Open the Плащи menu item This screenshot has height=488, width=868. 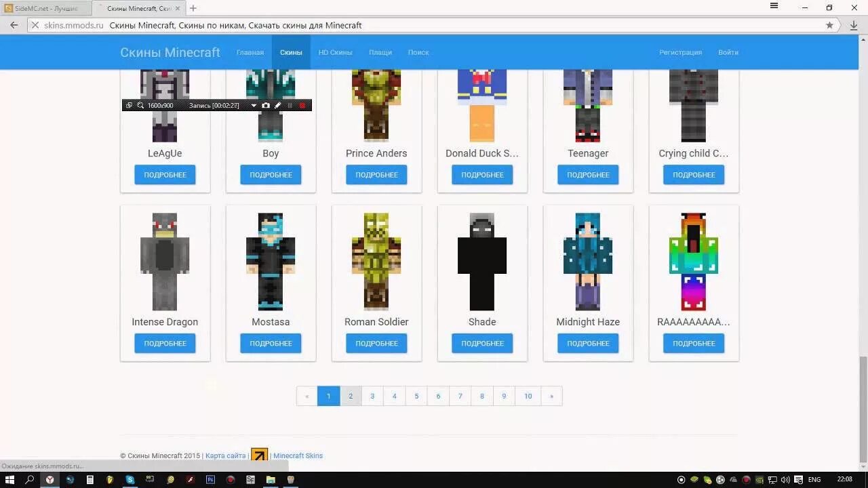click(x=380, y=52)
